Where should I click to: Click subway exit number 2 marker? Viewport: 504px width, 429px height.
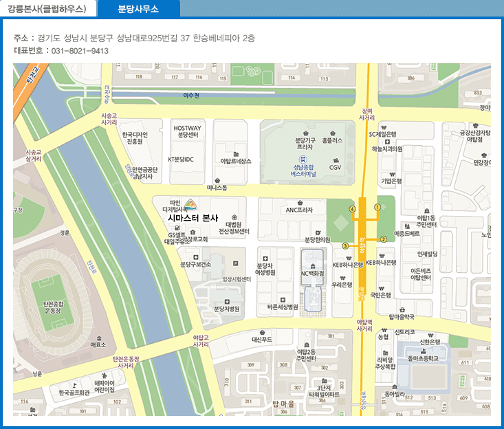pos(383,239)
